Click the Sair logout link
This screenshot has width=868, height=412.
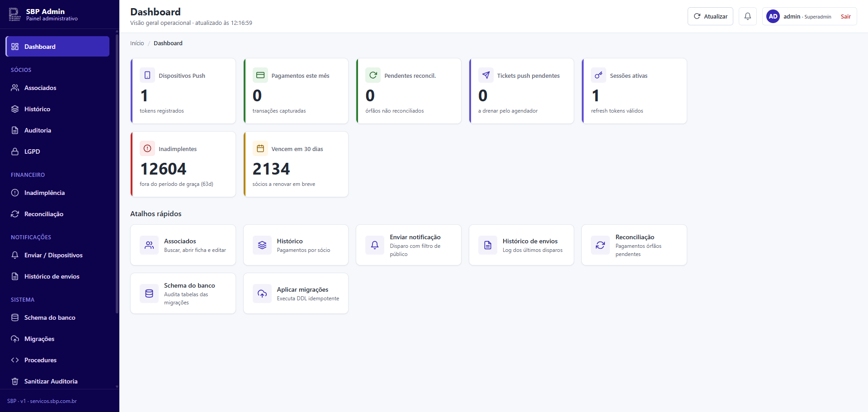[x=845, y=17]
